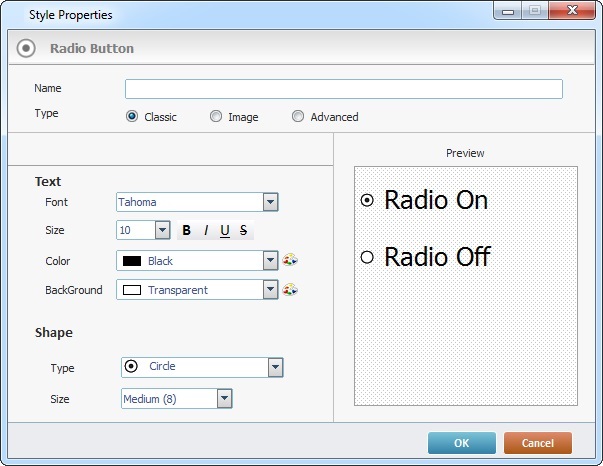
Task: Click the Name input field
Action: 343,89
